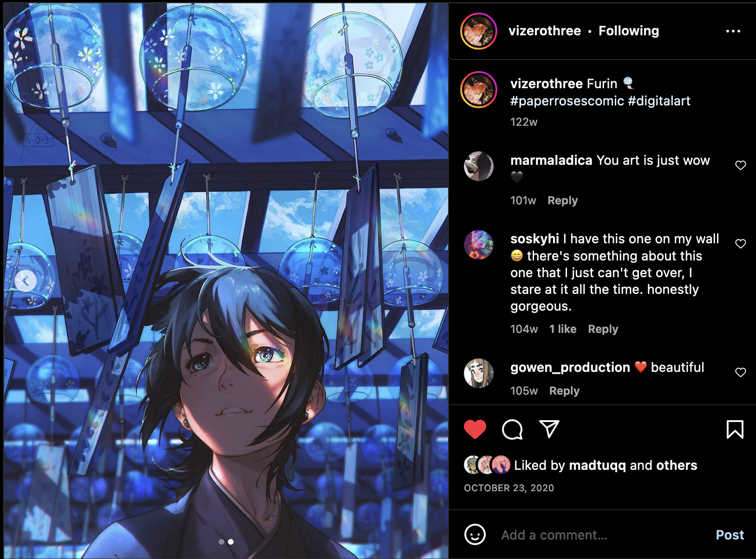Go to previous image with left arrow
Viewport: 756px width, 559px height.
tap(26, 281)
